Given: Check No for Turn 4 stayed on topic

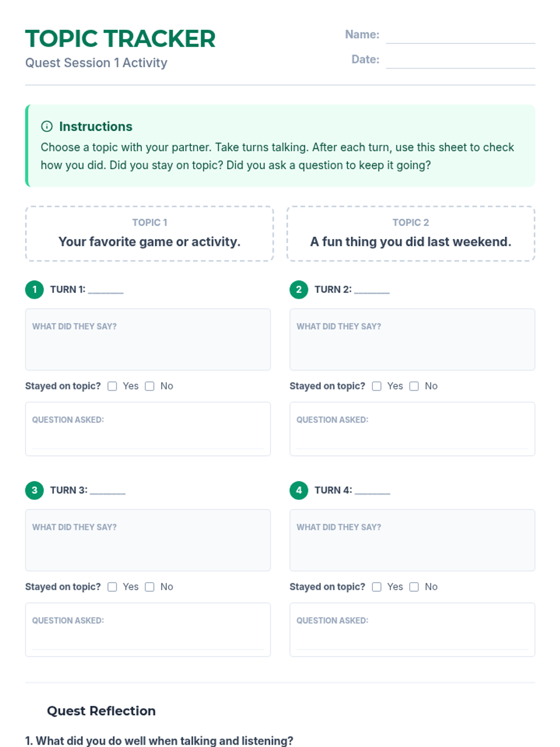Looking at the screenshot, I should point(414,587).
